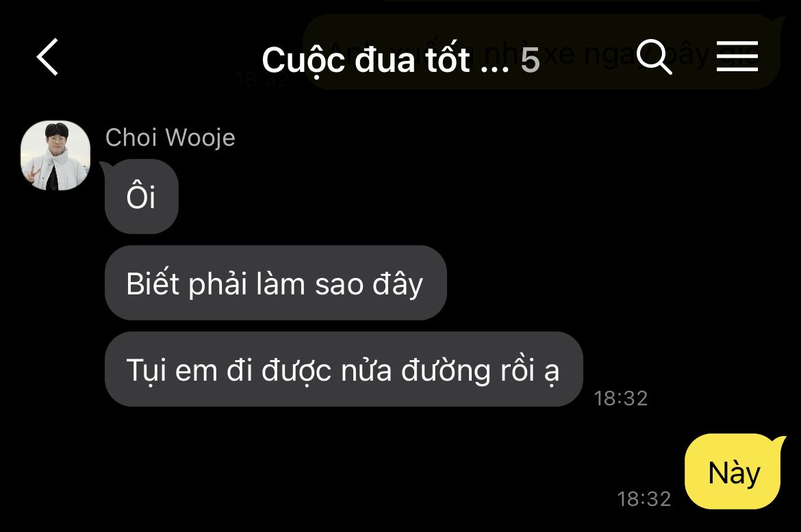Open the 'Cuộc đua tốt ...' chat title
The image size is (801, 532).
click(385, 60)
